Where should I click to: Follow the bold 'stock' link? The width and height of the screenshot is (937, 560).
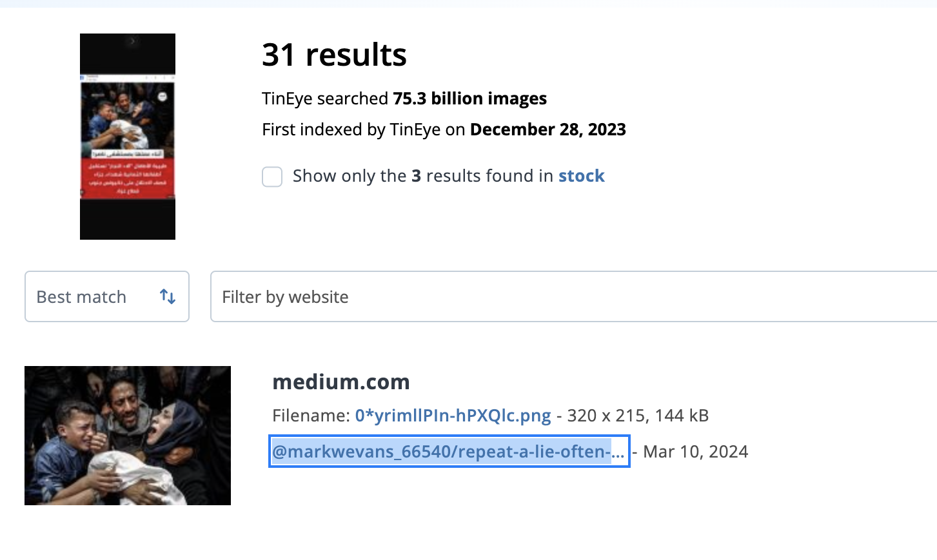coord(582,176)
